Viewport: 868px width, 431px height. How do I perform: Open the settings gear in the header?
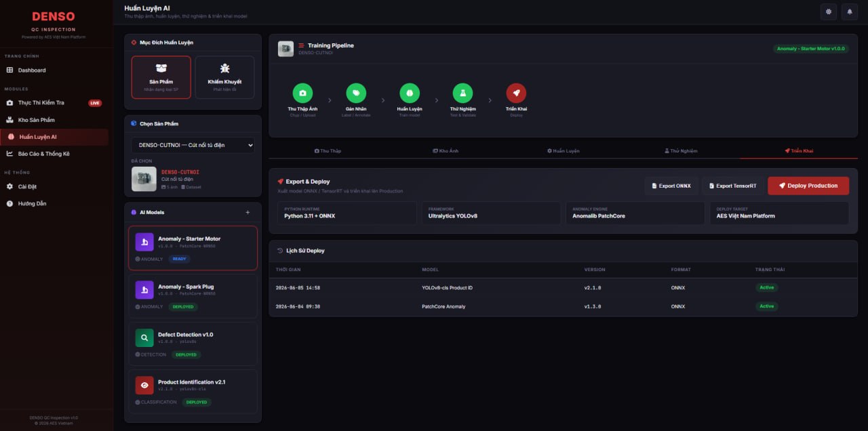pyautogui.click(x=828, y=12)
